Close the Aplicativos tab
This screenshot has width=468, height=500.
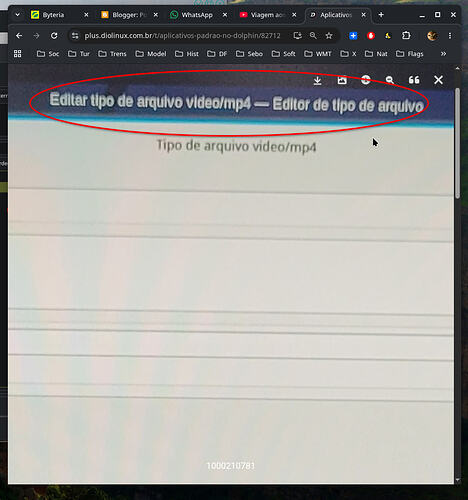[364, 15]
